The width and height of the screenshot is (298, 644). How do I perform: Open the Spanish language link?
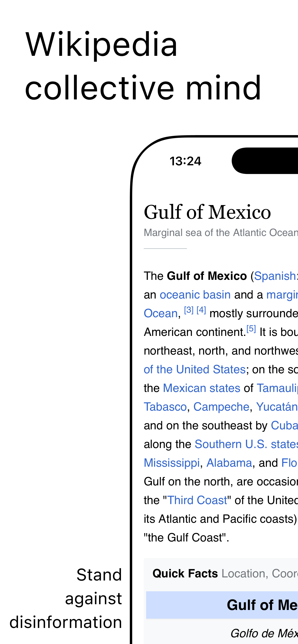[x=275, y=276]
